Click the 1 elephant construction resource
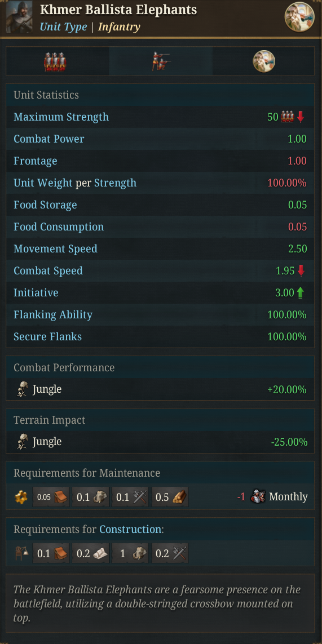322x644 pixels. pos(130,554)
